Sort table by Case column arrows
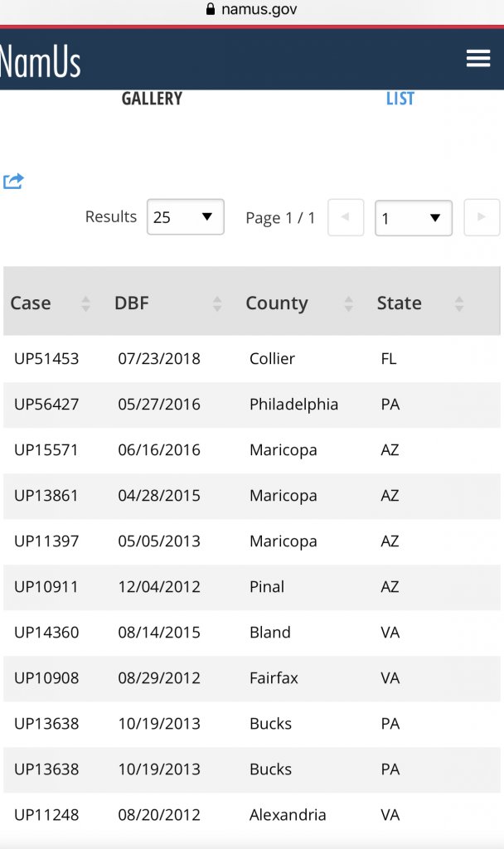This screenshot has width=504, height=849. coord(85,303)
